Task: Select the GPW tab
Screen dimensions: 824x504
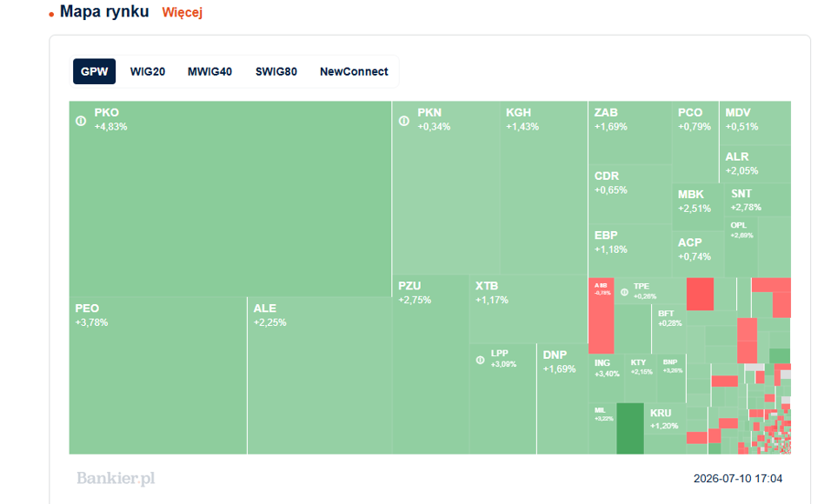Action: pyautogui.click(x=94, y=71)
